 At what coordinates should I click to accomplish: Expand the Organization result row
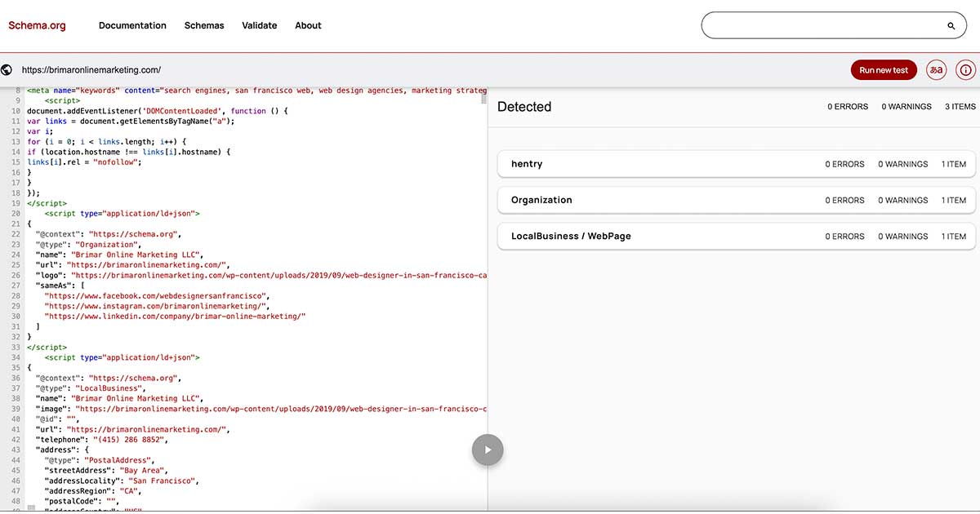737,200
